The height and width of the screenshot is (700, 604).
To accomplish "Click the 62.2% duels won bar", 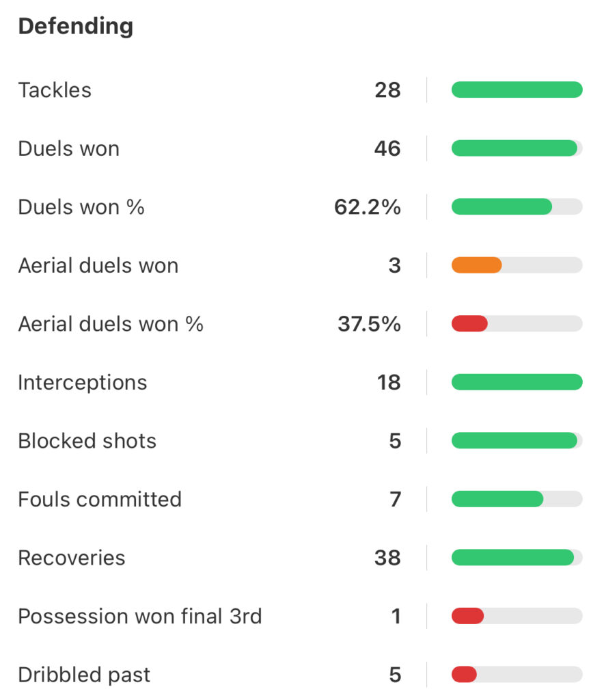I will point(502,206).
